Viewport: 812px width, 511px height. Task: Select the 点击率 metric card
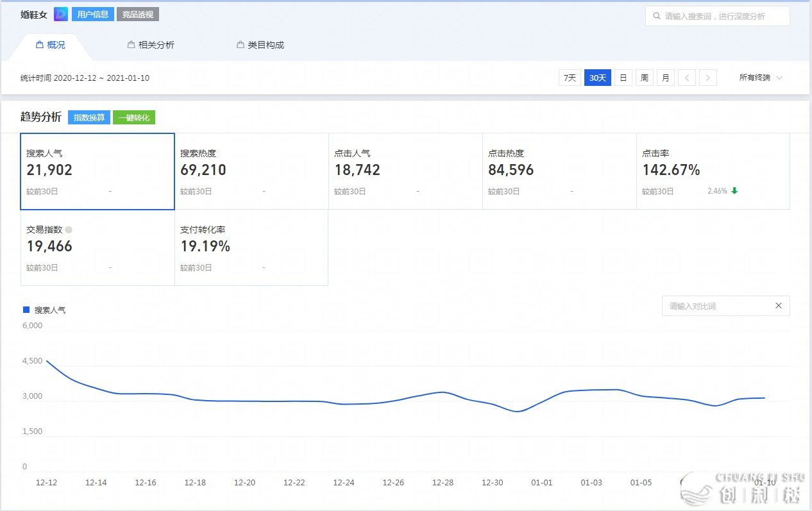713,171
